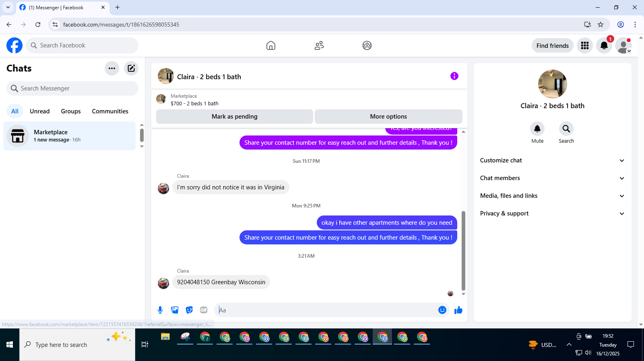Open the Chrome profile icon
This screenshot has width=644, height=361.
pyautogui.click(x=621, y=25)
